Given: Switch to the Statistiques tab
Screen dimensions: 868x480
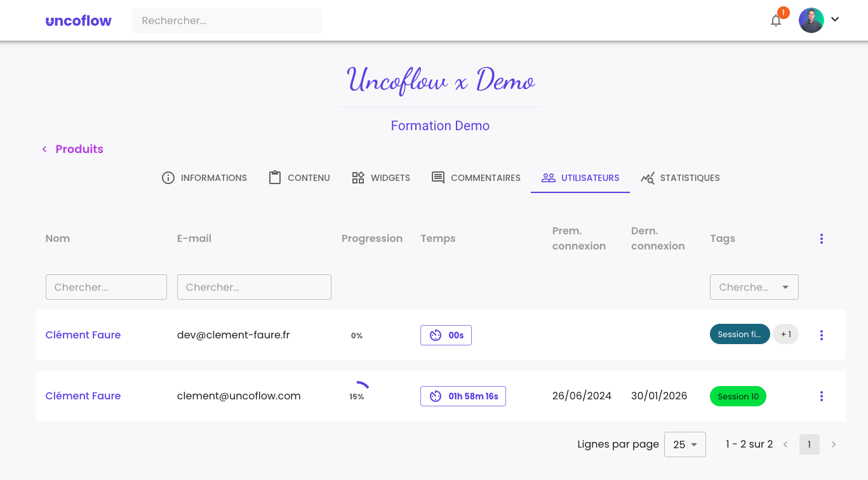Looking at the screenshot, I should click(680, 178).
